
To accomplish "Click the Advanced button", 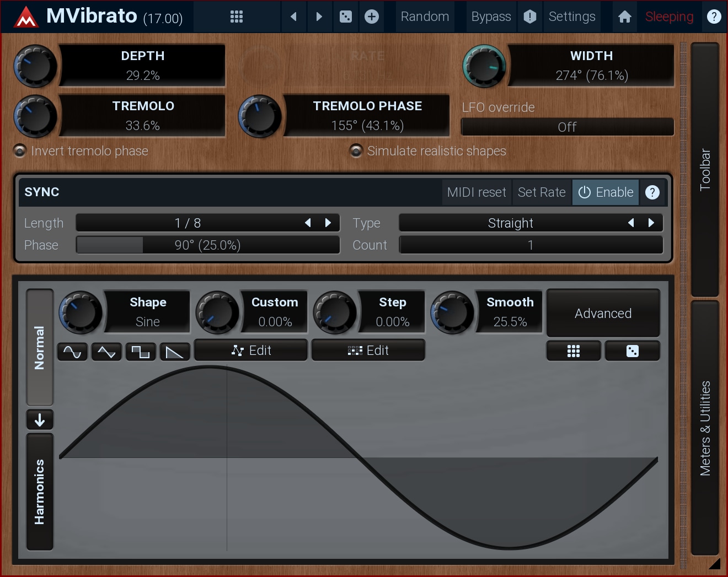I will pos(603,314).
